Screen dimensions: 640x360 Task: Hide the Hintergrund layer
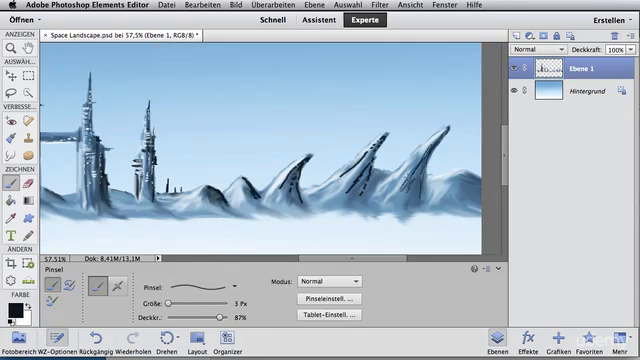[514, 91]
